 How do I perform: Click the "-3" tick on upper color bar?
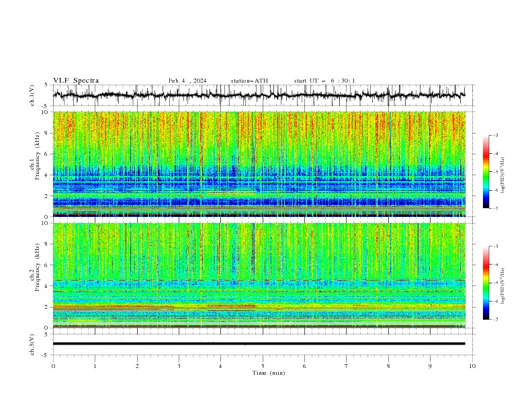point(495,135)
